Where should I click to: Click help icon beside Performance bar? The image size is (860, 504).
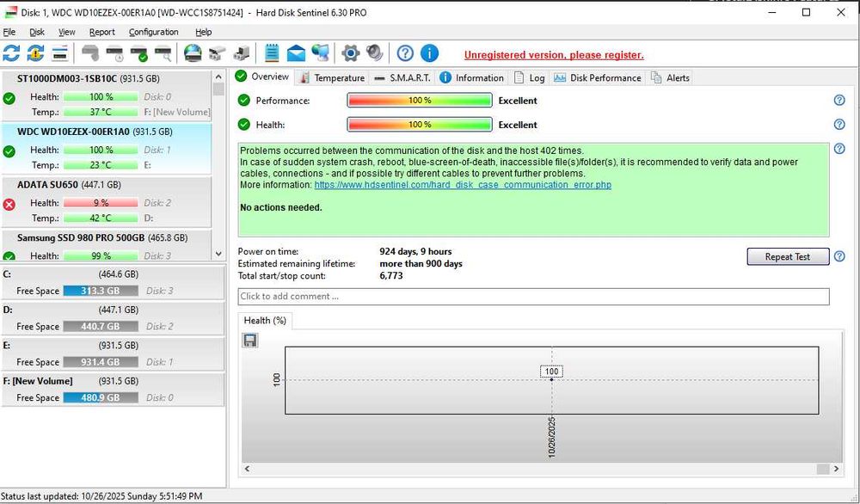(x=839, y=101)
